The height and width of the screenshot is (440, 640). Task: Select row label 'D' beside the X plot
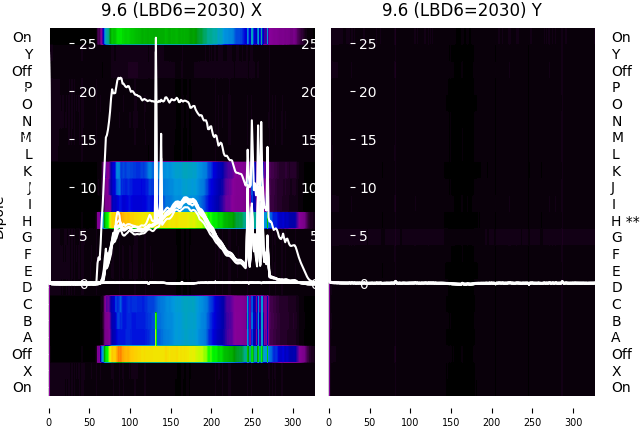27,287
